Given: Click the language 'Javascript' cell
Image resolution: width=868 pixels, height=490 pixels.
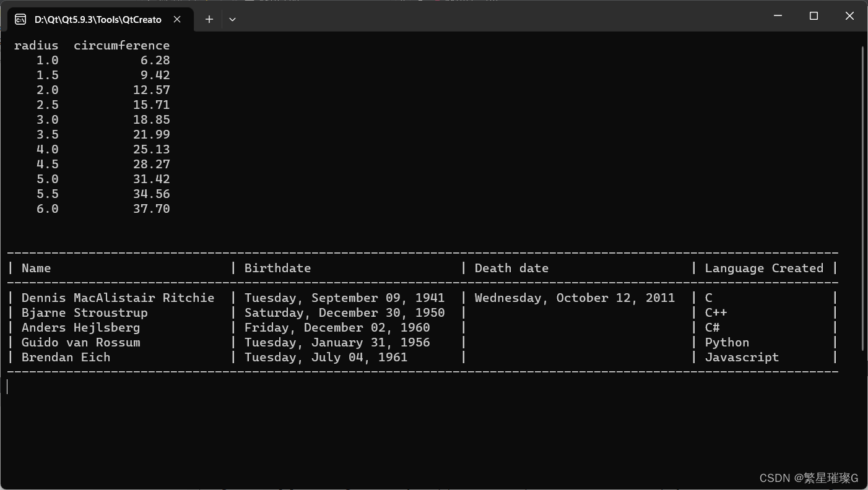Looking at the screenshot, I should 742,357.
